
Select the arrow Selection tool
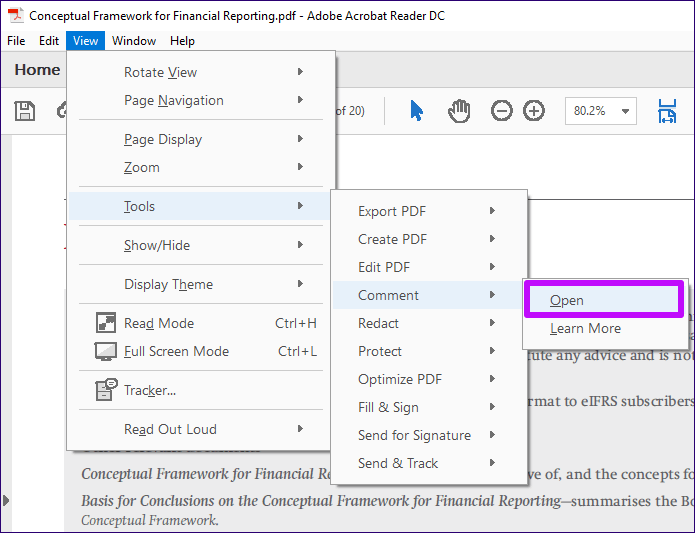pyautogui.click(x=417, y=111)
